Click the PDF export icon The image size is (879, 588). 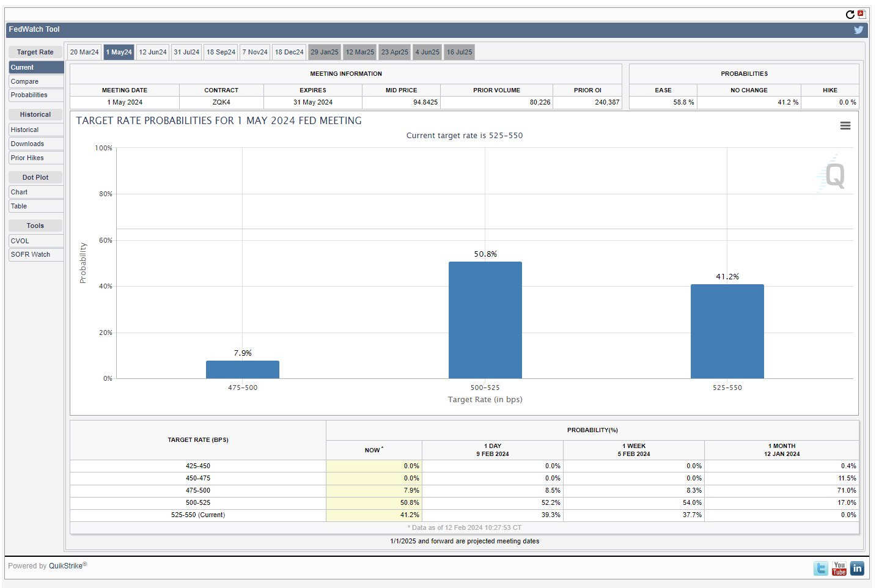coord(861,14)
